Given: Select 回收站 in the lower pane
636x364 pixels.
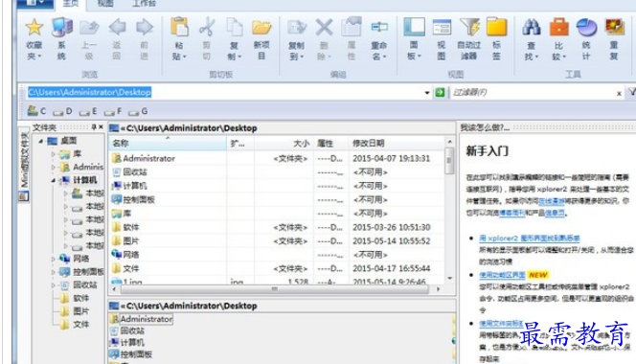Looking at the screenshot, I should tap(132, 330).
